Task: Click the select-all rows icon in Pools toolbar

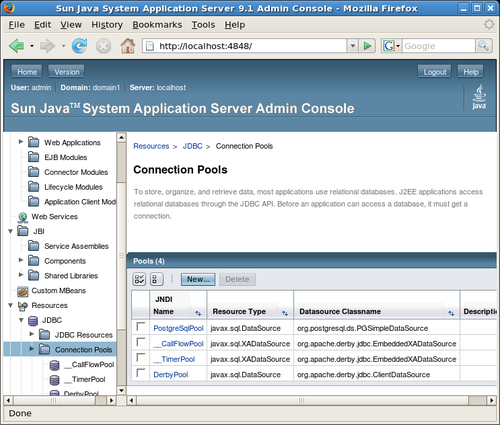Action: coord(139,279)
